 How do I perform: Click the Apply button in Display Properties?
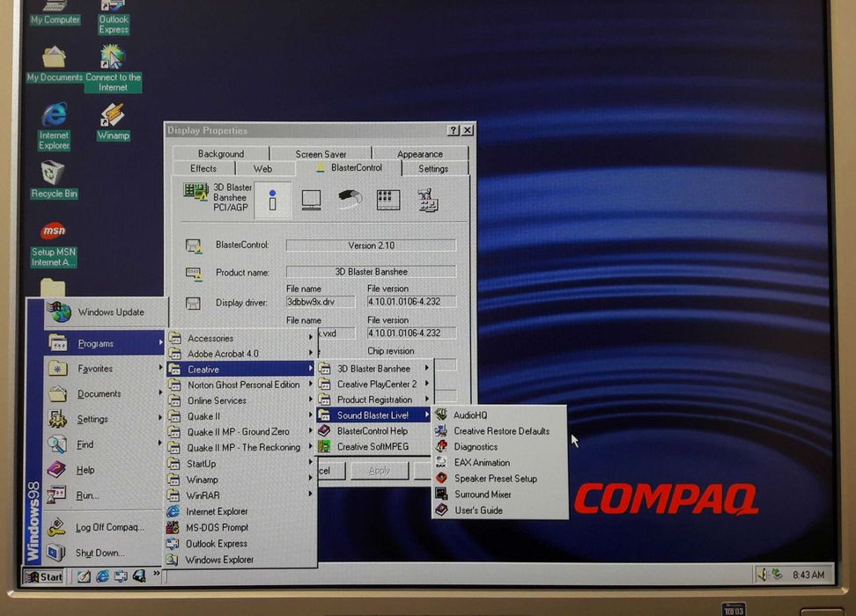click(380, 470)
